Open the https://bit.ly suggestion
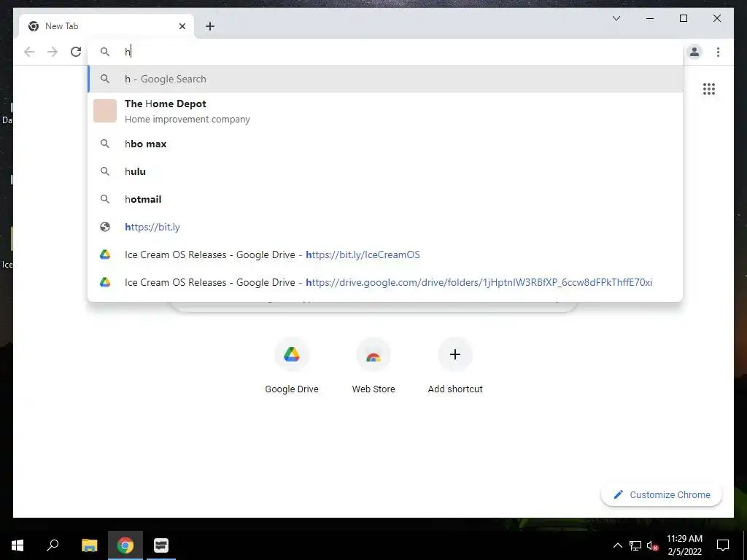This screenshot has width=747, height=560. pyautogui.click(x=385, y=227)
